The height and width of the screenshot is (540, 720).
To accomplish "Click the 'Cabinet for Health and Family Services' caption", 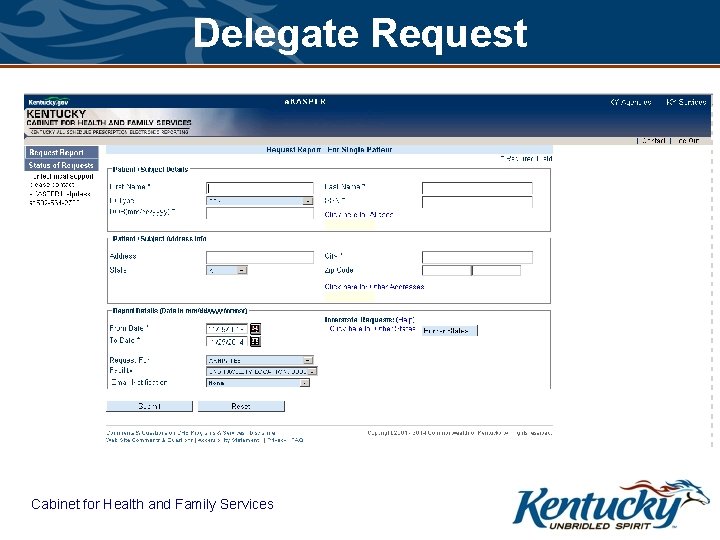I will point(152,504).
